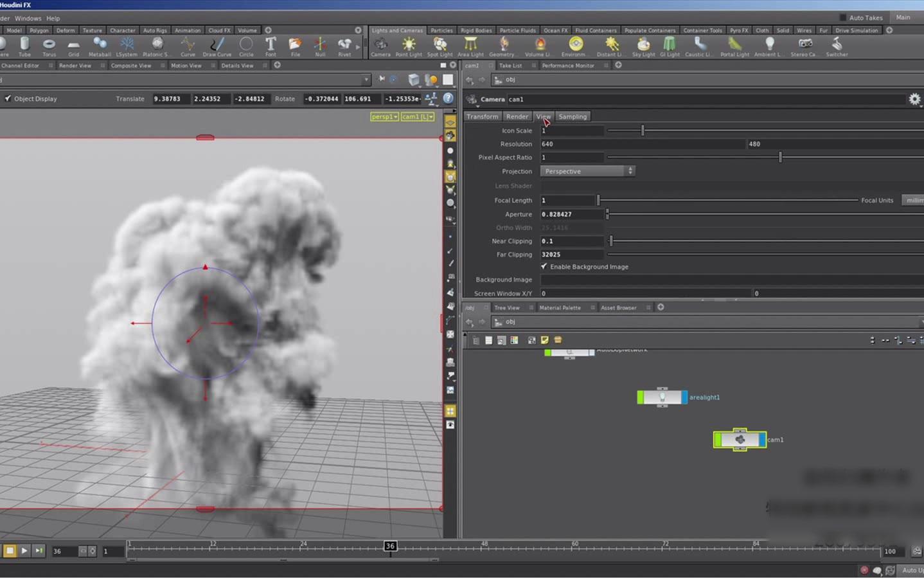This screenshot has height=578, width=924.
Task: Select the LSystem shelf tool
Action: [127, 46]
